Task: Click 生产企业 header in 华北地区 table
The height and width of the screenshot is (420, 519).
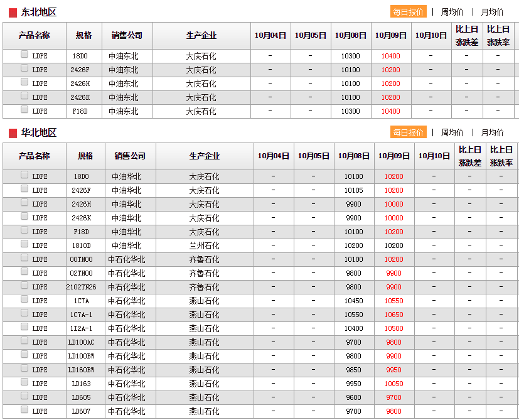Action: [x=205, y=156]
